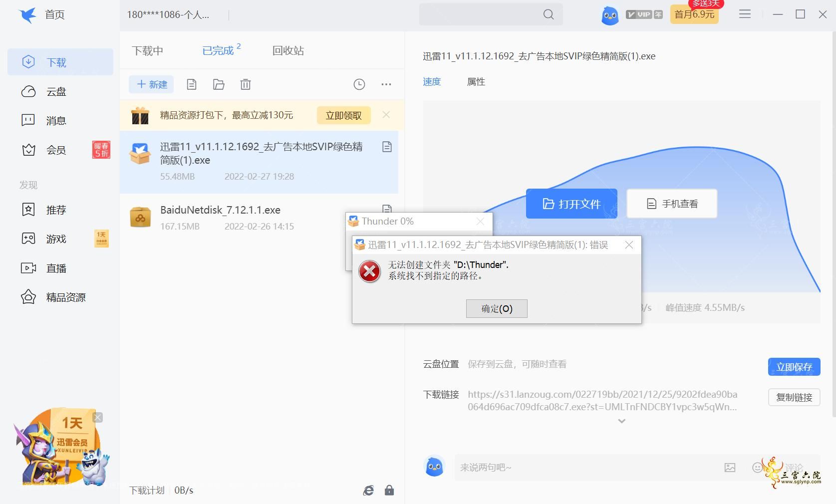
Task: Click the search magnifier icon
Action: point(549,14)
